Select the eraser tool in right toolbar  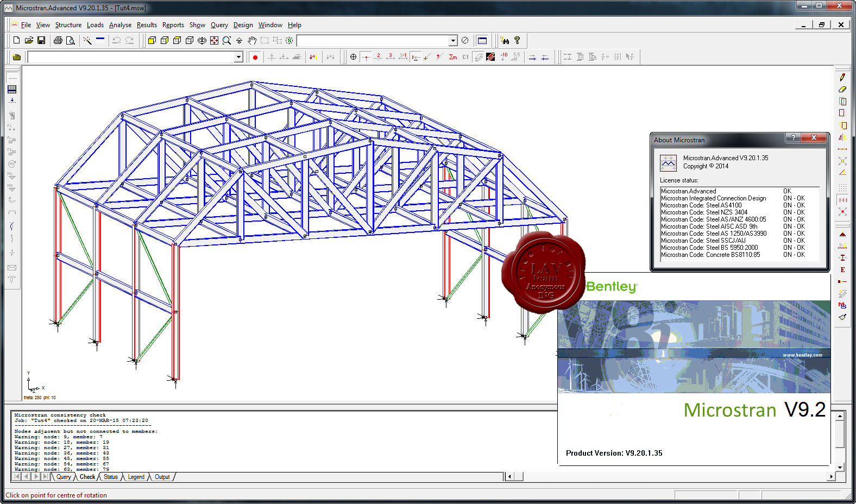pos(842,89)
